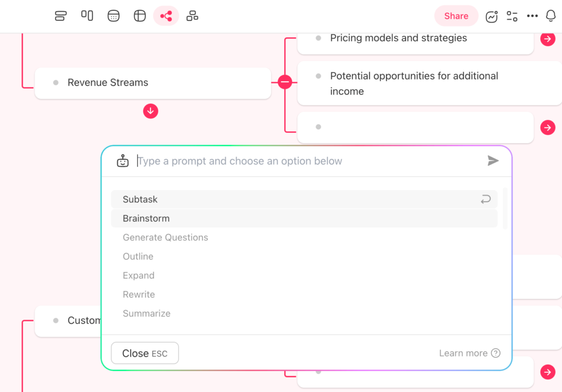562x392 pixels.
Task: Toggle bullet beside Pricing models and strategies
Action: click(x=318, y=38)
